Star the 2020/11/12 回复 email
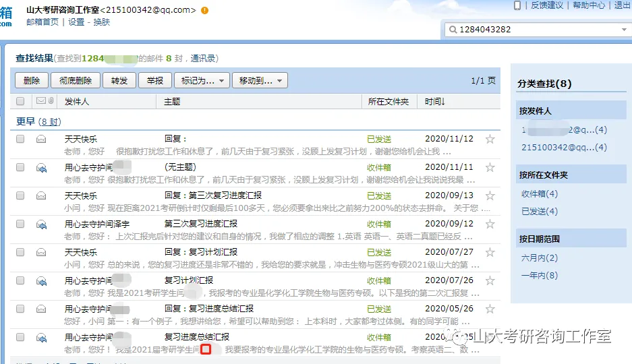This screenshot has height=364, width=632. 490,140
